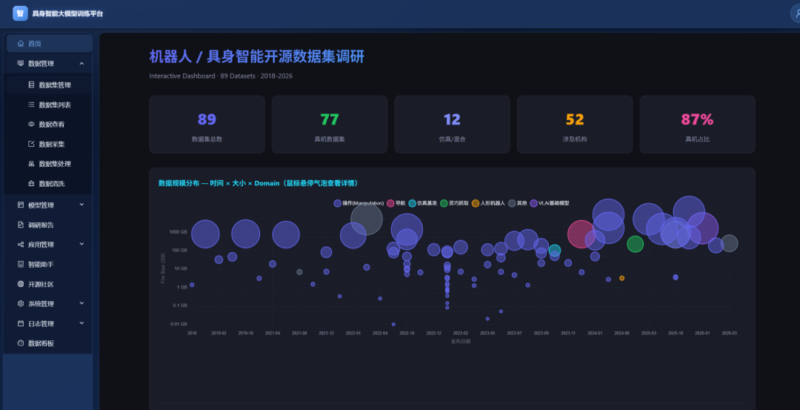Expand the 模型管理 menu chevron
This screenshot has height=410, width=800.
pos(82,204)
